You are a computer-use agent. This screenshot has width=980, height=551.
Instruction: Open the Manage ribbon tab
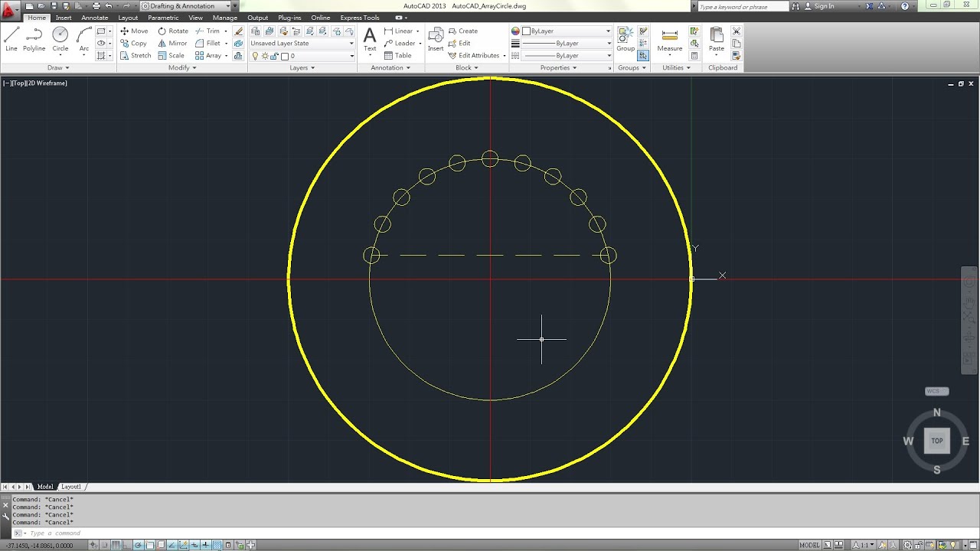pyautogui.click(x=224, y=18)
